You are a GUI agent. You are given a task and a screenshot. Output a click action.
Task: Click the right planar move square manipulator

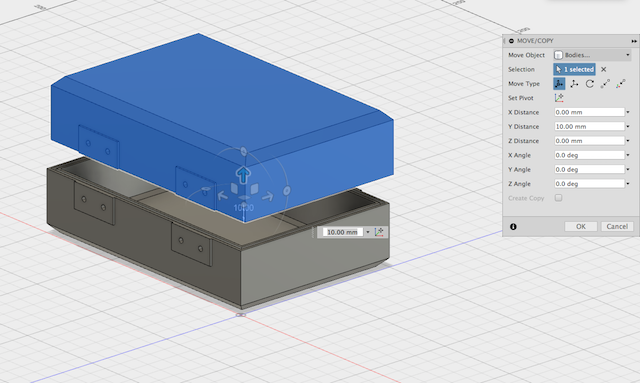(254, 189)
